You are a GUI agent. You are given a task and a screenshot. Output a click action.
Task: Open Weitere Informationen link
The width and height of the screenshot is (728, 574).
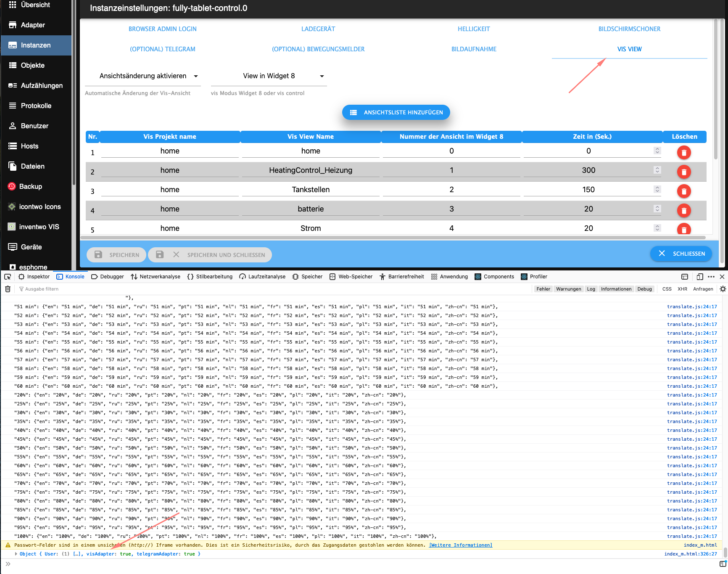(461, 545)
